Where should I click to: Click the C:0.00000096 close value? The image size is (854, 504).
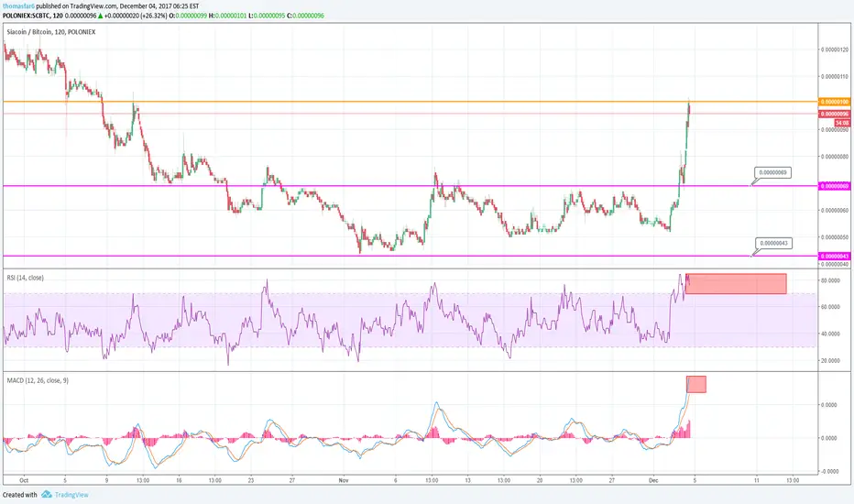pyautogui.click(x=305, y=16)
